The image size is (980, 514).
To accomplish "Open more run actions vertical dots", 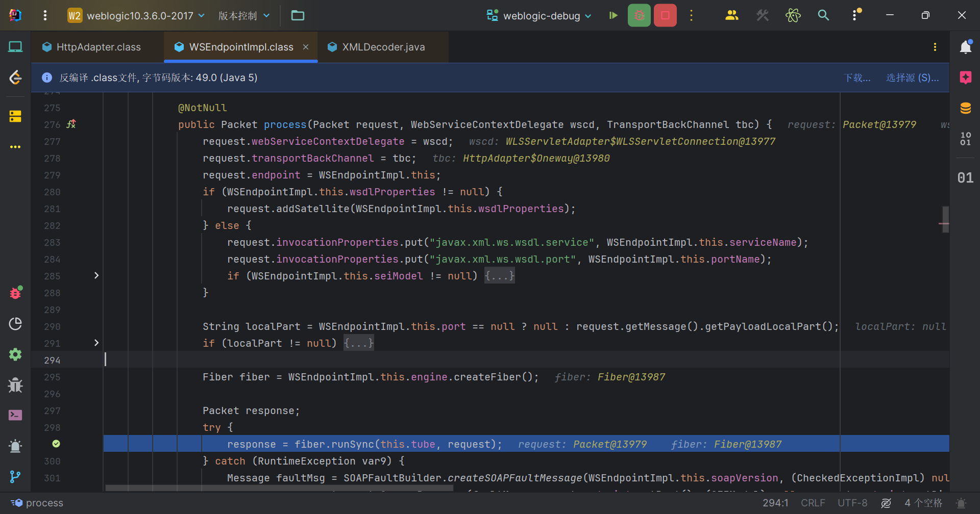I will click(691, 15).
